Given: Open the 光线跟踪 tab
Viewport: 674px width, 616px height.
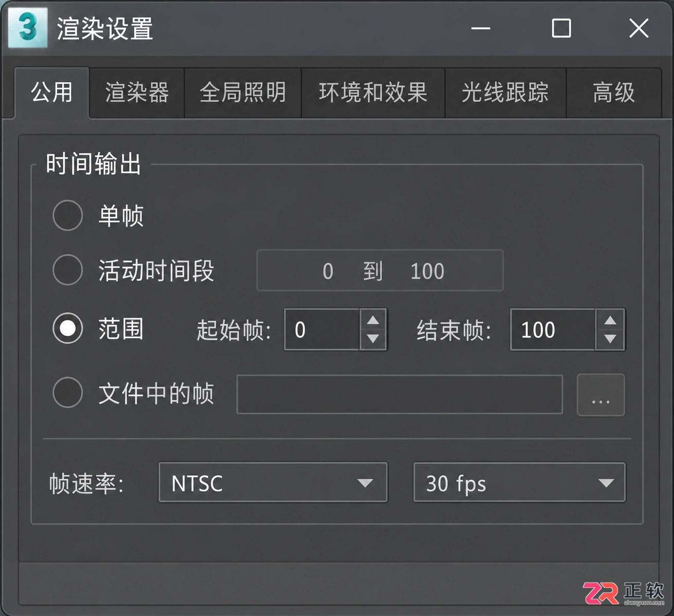Looking at the screenshot, I should [x=505, y=93].
